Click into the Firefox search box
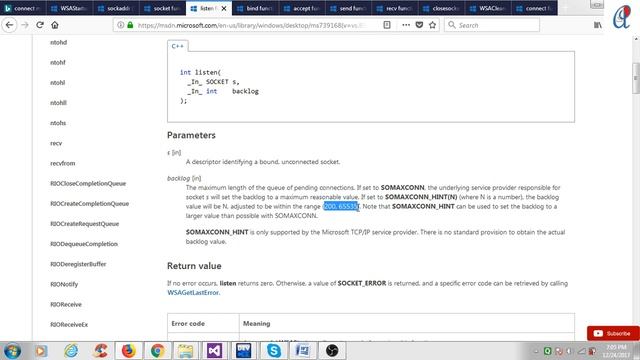 (492, 25)
